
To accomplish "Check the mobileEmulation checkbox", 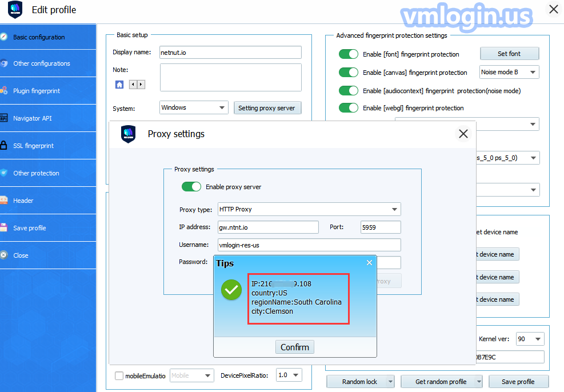I will coord(119,376).
